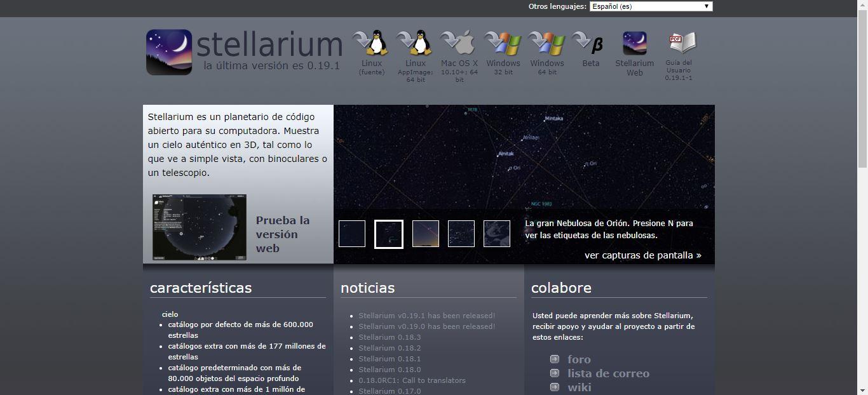Click the arrow icon beside foro
This screenshot has width=868, height=395.
555,359
